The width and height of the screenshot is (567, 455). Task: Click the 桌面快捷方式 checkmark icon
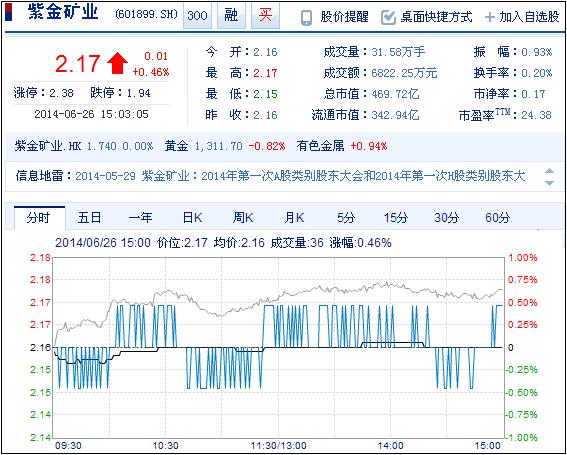tap(388, 17)
